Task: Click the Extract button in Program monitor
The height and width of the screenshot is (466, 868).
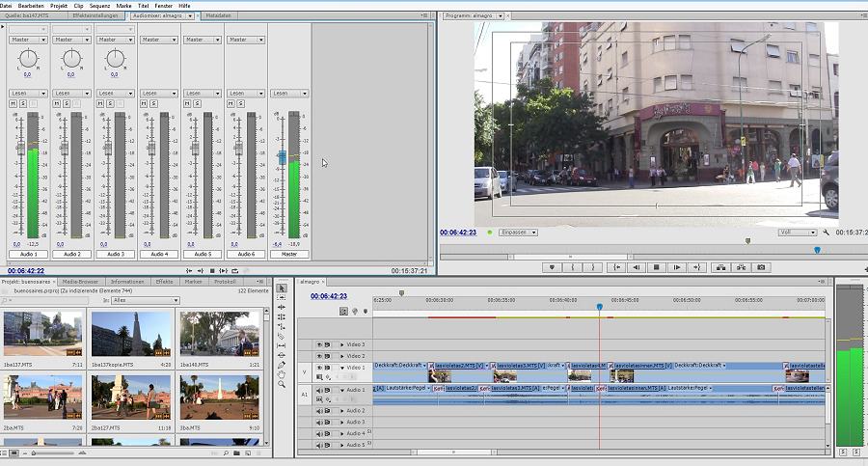Action: 742,267
